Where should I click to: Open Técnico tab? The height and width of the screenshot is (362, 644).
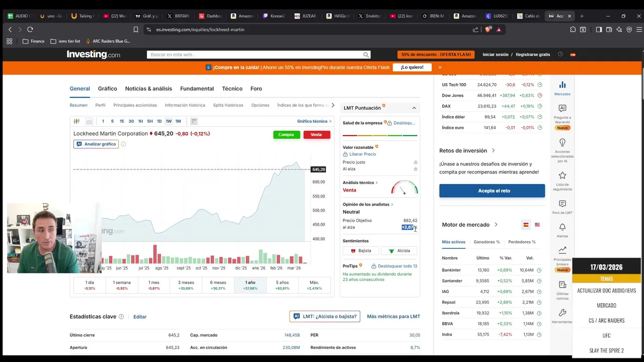232,89
